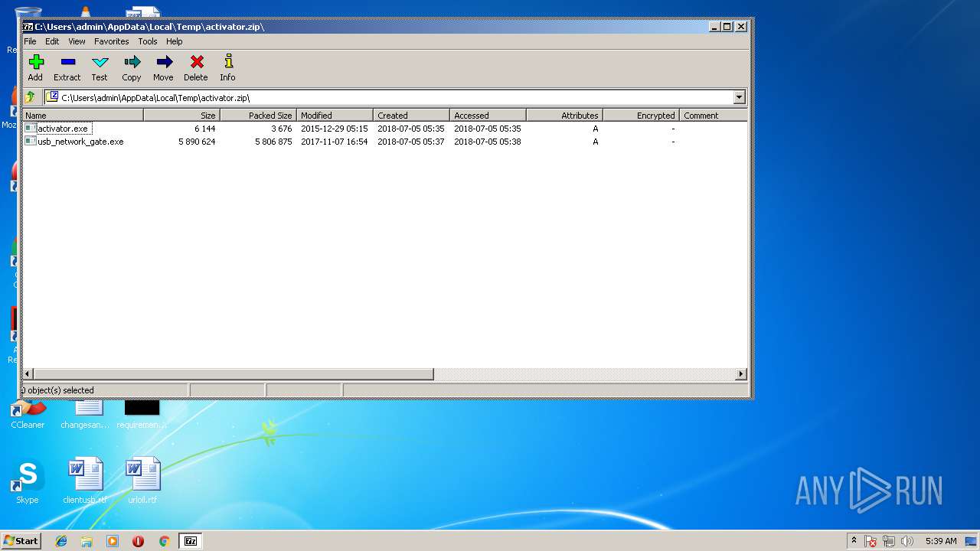Click the Move toolbar icon

[163, 62]
